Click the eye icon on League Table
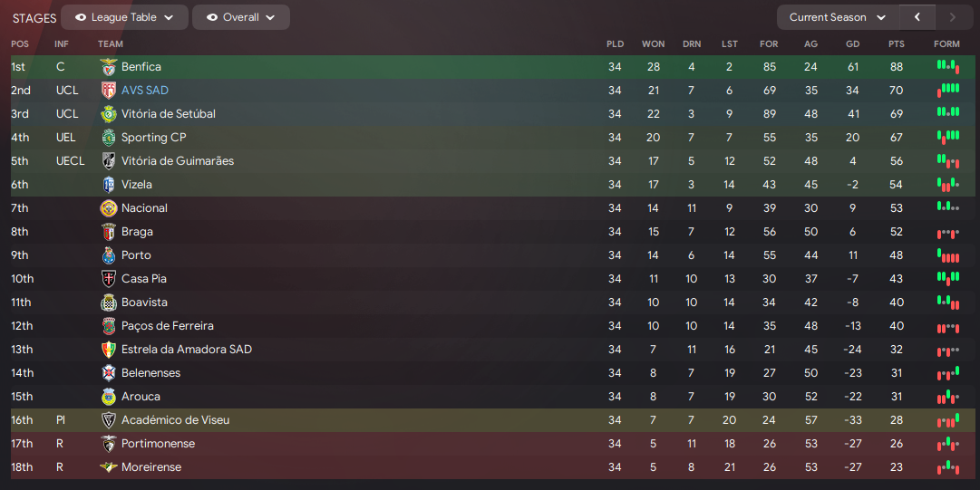This screenshot has height=490, width=980. [x=81, y=17]
